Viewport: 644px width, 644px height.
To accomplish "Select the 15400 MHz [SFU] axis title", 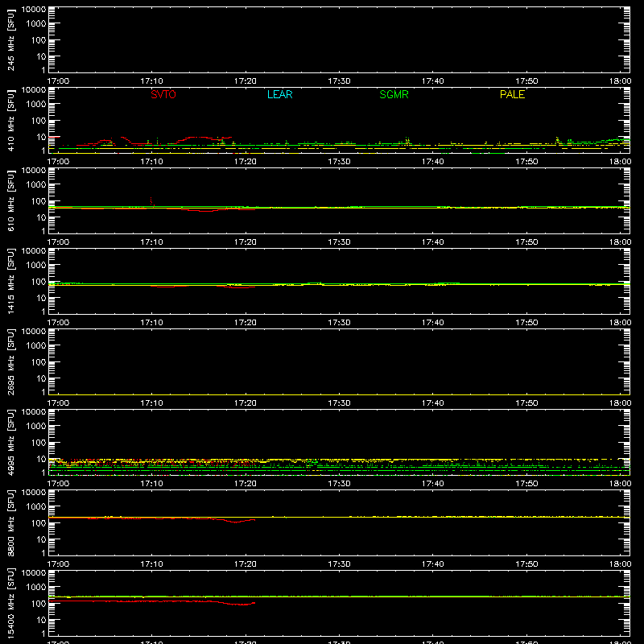I will point(10,603).
